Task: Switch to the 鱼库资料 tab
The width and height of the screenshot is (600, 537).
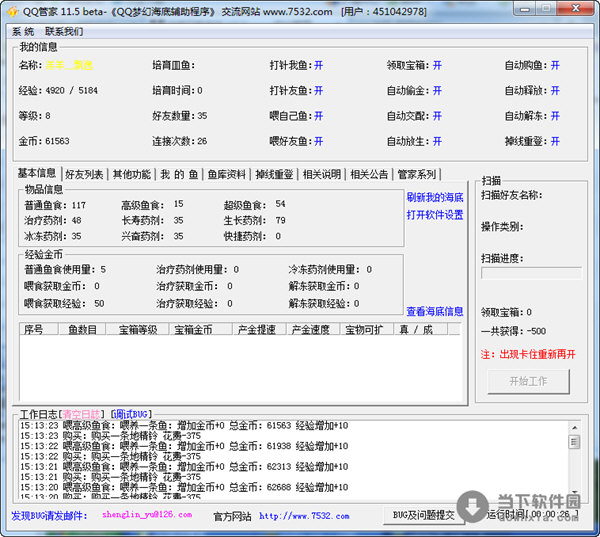Action: pyautogui.click(x=227, y=175)
